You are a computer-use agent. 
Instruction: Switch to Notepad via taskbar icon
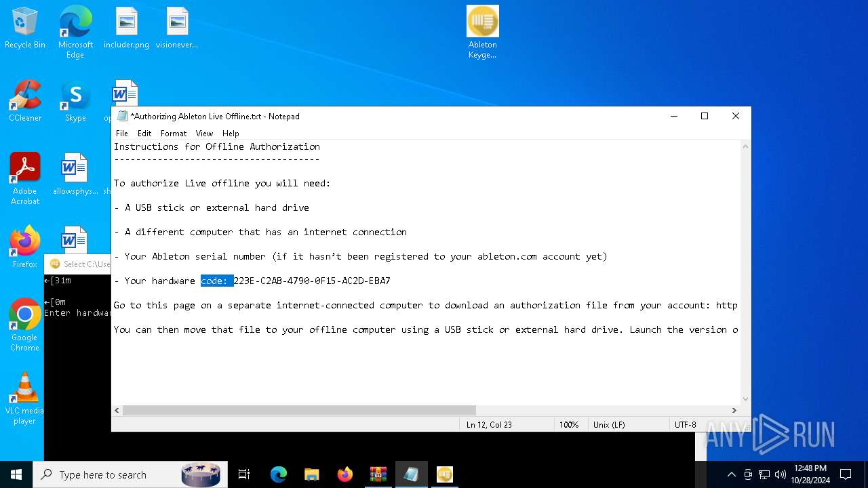coord(412,474)
